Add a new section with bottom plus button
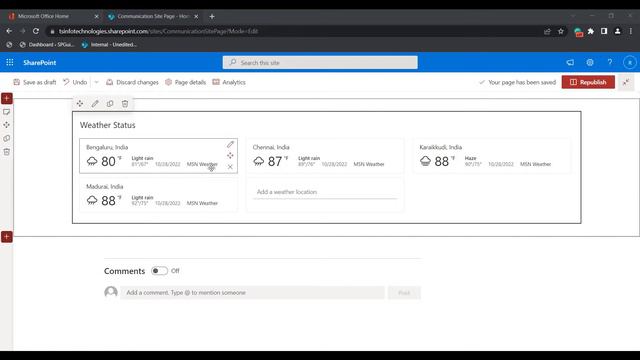 pyautogui.click(x=7, y=237)
